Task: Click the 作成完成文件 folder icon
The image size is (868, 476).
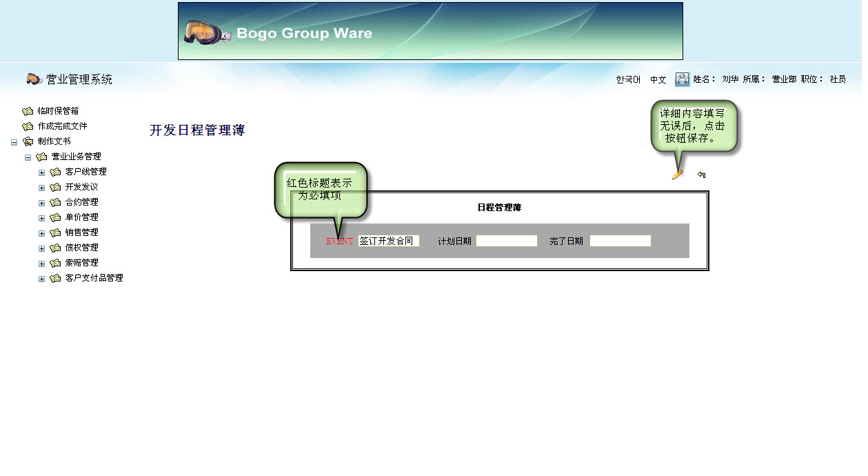Action: (x=28, y=126)
